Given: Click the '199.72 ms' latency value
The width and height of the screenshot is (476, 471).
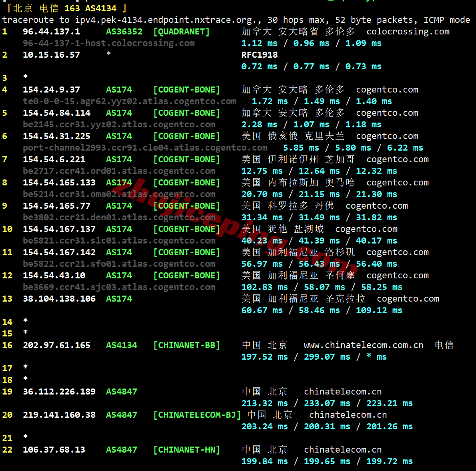Looking at the screenshot, I should (390, 461).
